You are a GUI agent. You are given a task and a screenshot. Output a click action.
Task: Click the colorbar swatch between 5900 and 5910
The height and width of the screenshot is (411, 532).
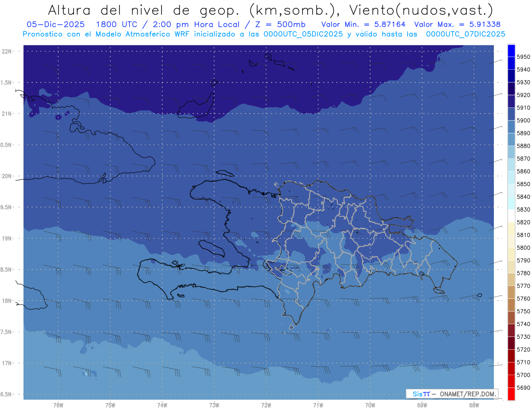pyautogui.click(x=511, y=114)
